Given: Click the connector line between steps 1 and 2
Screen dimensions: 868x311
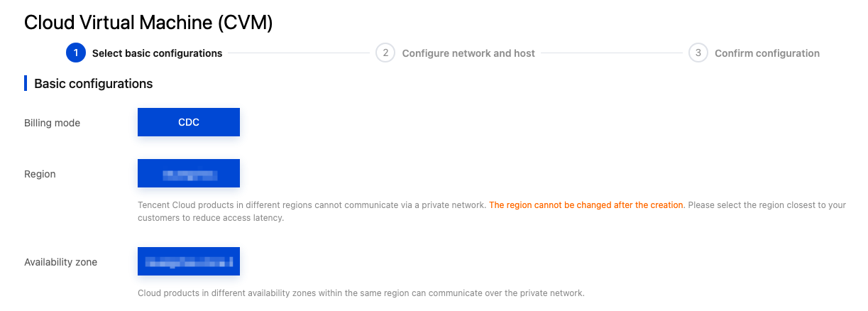Looking at the screenshot, I should click(x=298, y=53).
